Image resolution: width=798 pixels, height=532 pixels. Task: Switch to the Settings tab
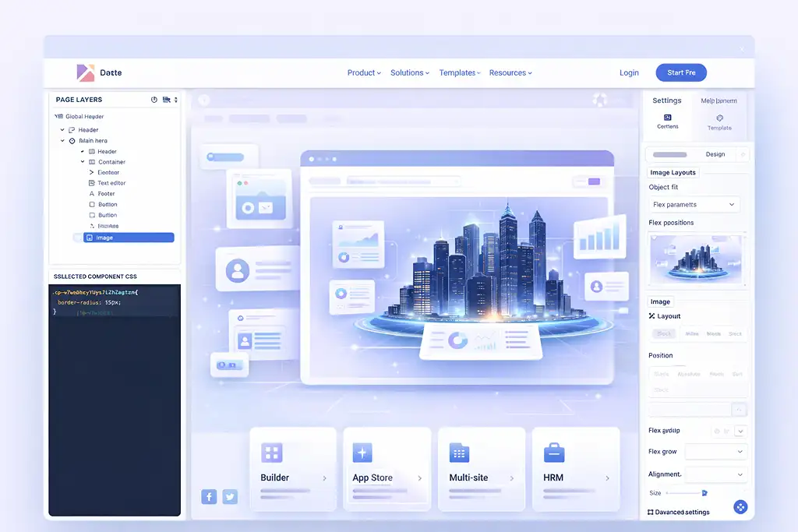click(x=666, y=100)
